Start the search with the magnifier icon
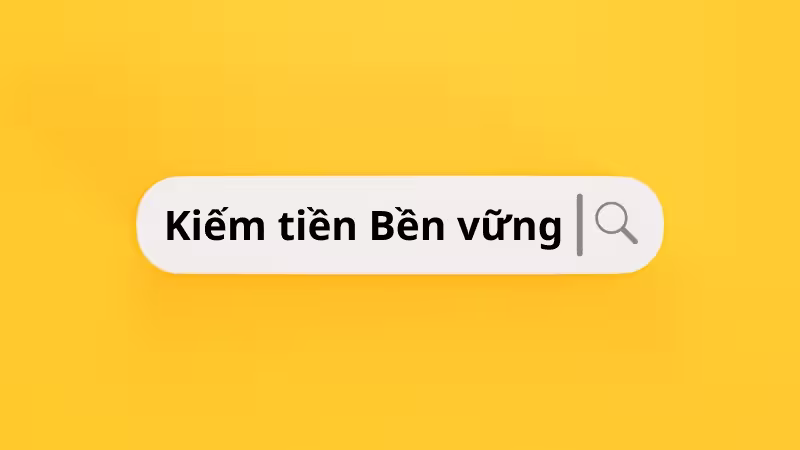 pyautogui.click(x=616, y=223)
